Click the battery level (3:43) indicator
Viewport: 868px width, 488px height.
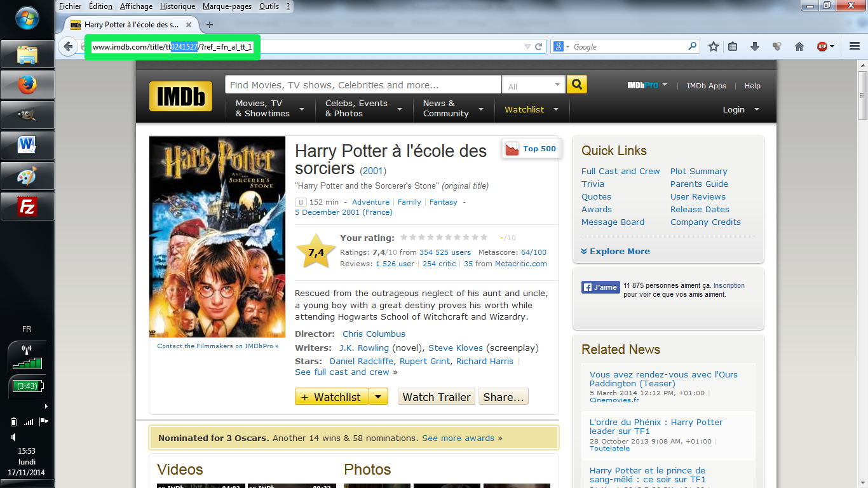coord(27,386)
